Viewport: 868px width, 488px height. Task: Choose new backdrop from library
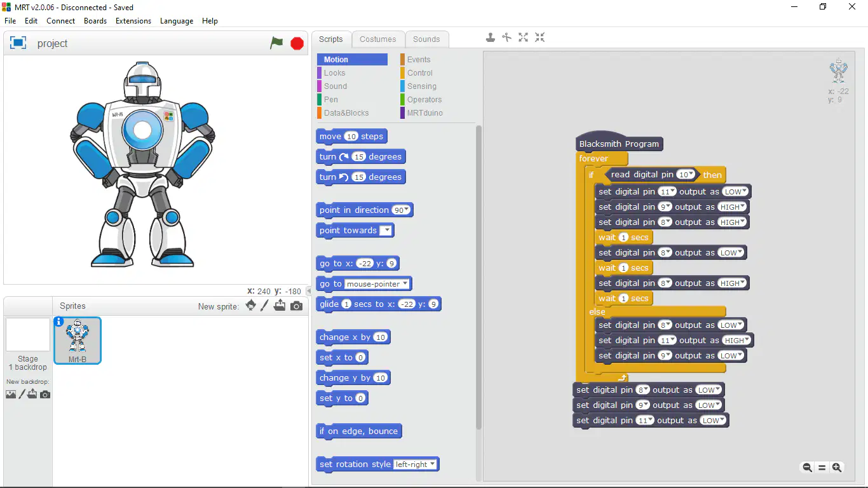point(11,395)
